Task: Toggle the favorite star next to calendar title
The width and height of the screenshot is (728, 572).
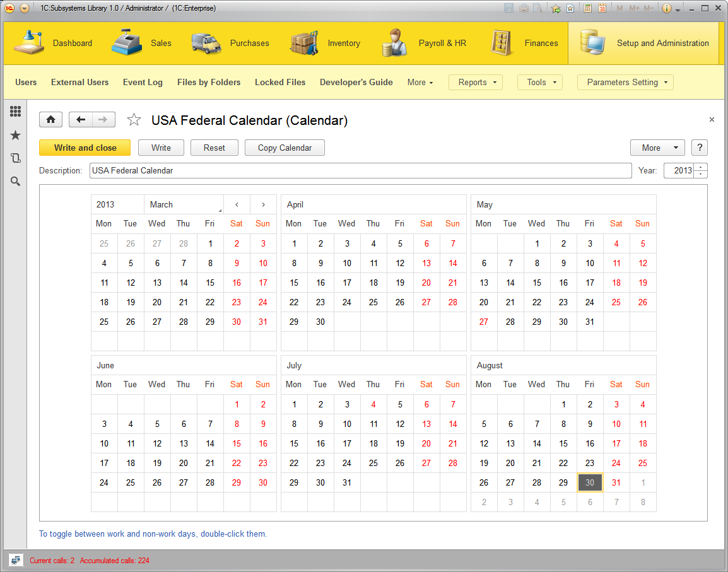Action: pyautogui.click(x=134, y=120)
